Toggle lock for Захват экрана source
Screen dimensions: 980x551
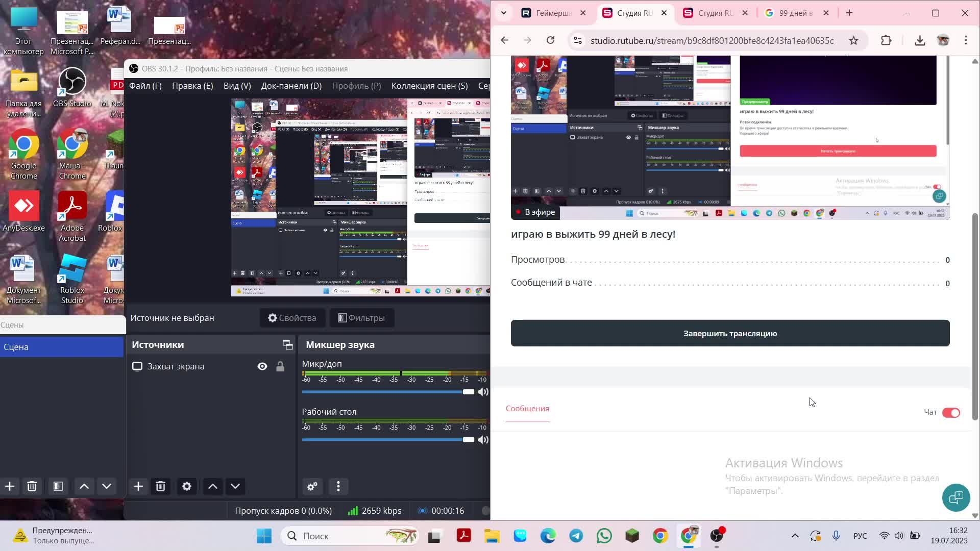click(280, 366)
